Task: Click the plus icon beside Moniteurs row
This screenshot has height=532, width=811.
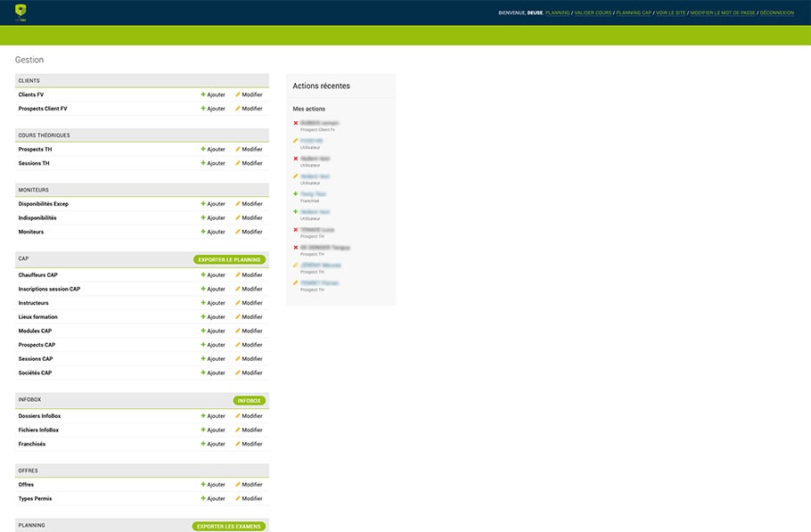Action: coord(203,232)
